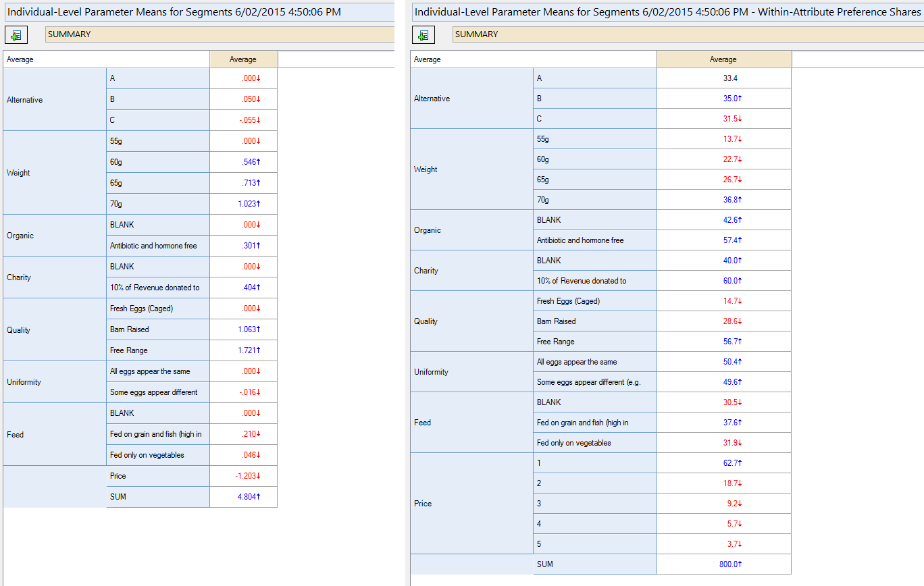This screenshot has width=924, height=586.
Task: Select the Price level 1 share value 62.7
Action: click(x=723, y=463)
